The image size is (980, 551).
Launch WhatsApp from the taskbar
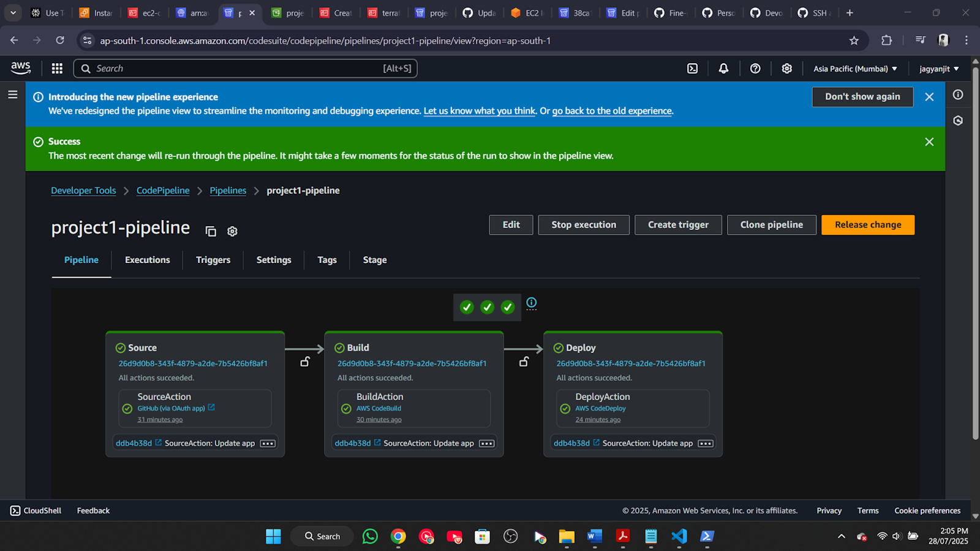(370, 536)
